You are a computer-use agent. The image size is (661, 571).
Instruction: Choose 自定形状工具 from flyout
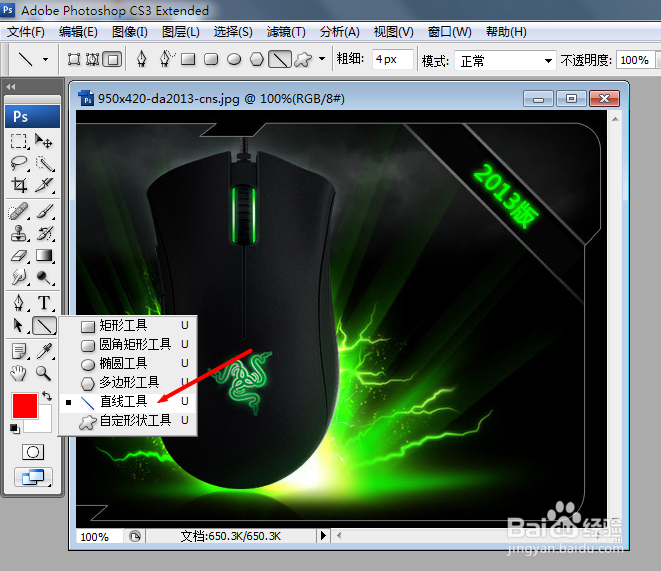pyautogui.click(x=128, y=421)
